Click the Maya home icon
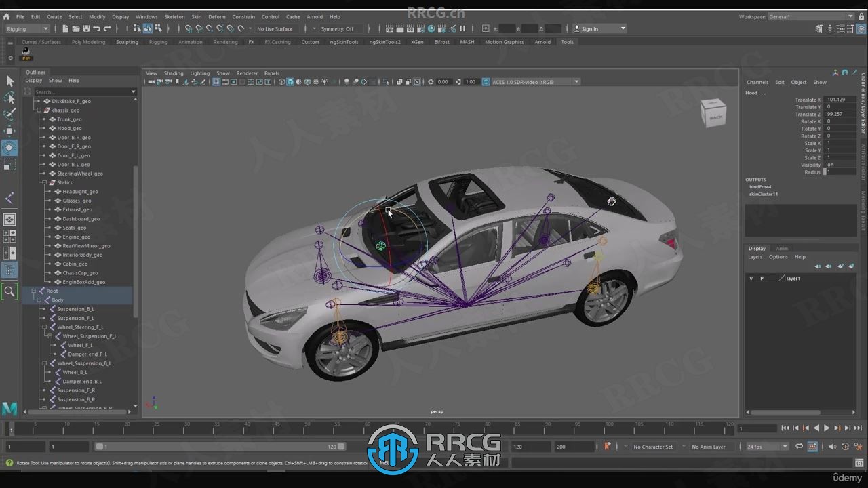 coord(6,16)
